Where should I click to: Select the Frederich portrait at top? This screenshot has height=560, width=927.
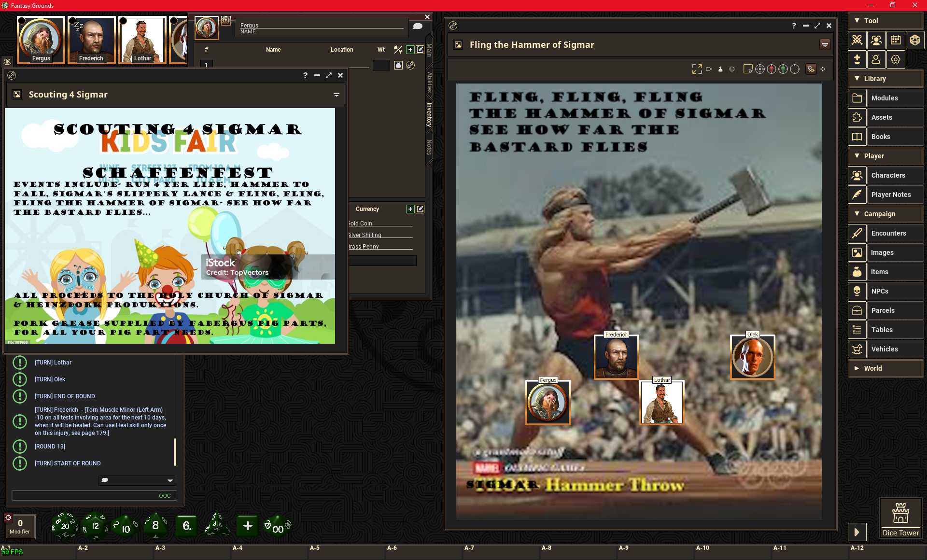[91, 40]
